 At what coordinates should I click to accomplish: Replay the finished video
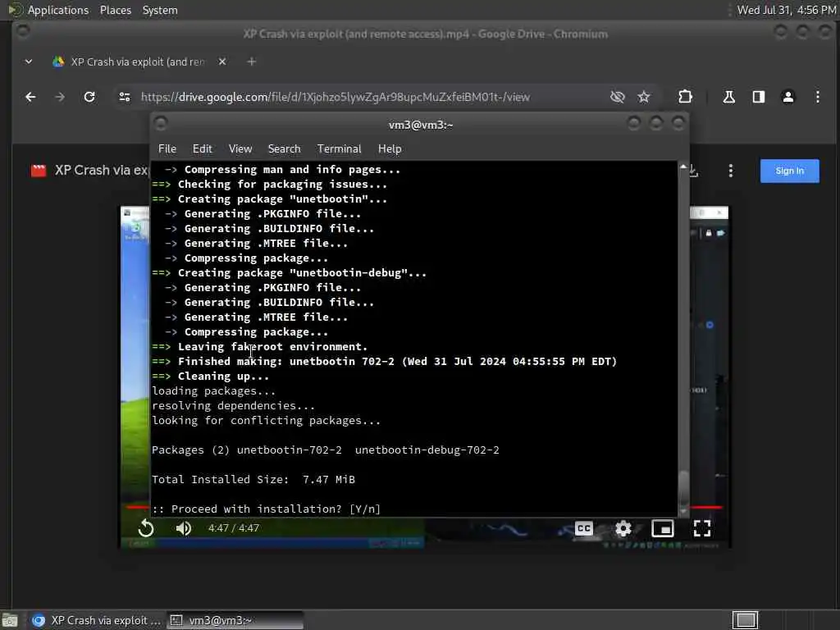tap(146, 528)
